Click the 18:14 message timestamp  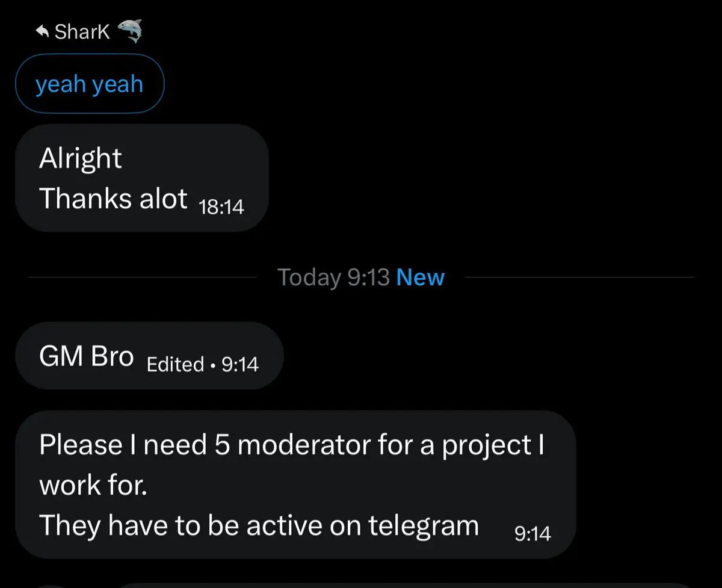(x=221, y=207)
